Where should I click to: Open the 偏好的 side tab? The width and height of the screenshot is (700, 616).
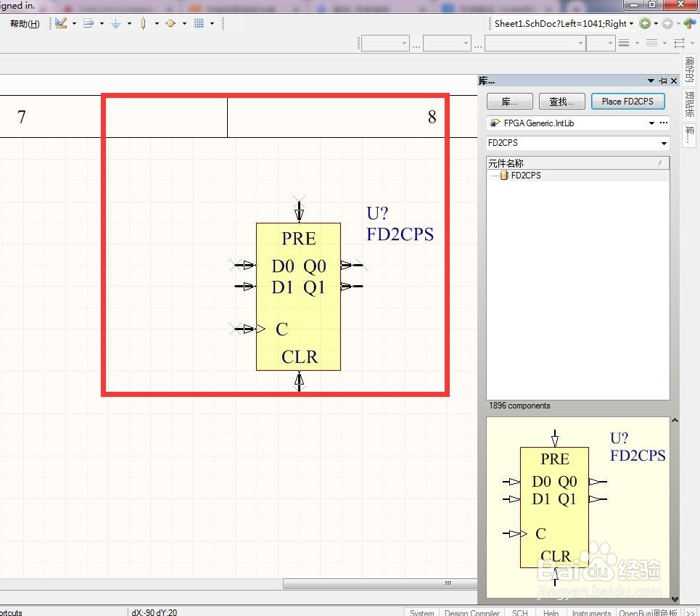point(689,69)
